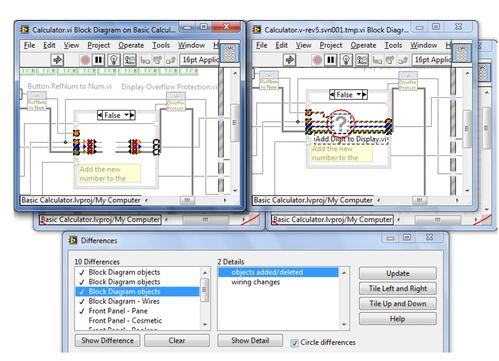Click Step Over icon in rev5 tmp toolbar
The height and width of the screenshot is (361, 499).
click(x=390, y=60)
